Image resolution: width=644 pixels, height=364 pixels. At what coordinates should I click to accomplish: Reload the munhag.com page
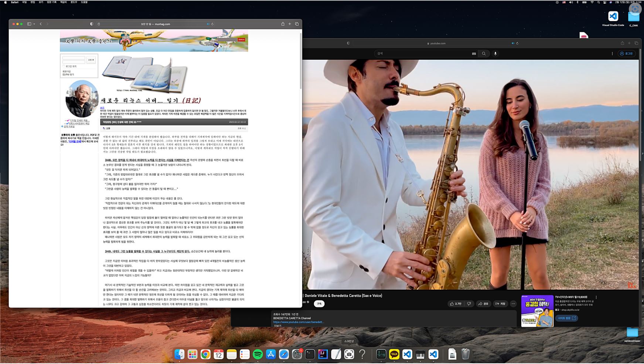pos(212,24)
